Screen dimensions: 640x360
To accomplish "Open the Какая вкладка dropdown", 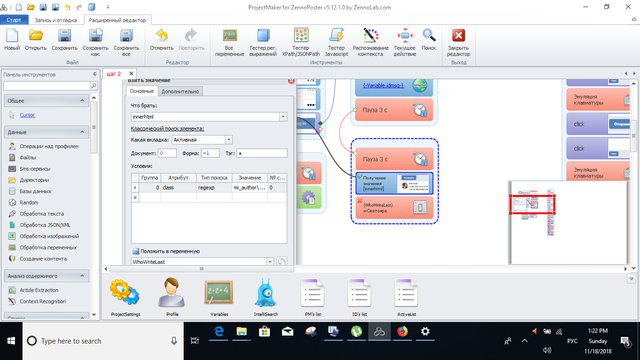I will pyautogui.click(x=229, y=140).
